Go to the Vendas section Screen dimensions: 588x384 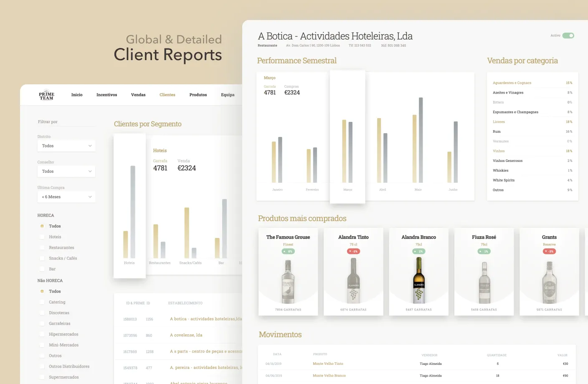click(x=138, y=95)
